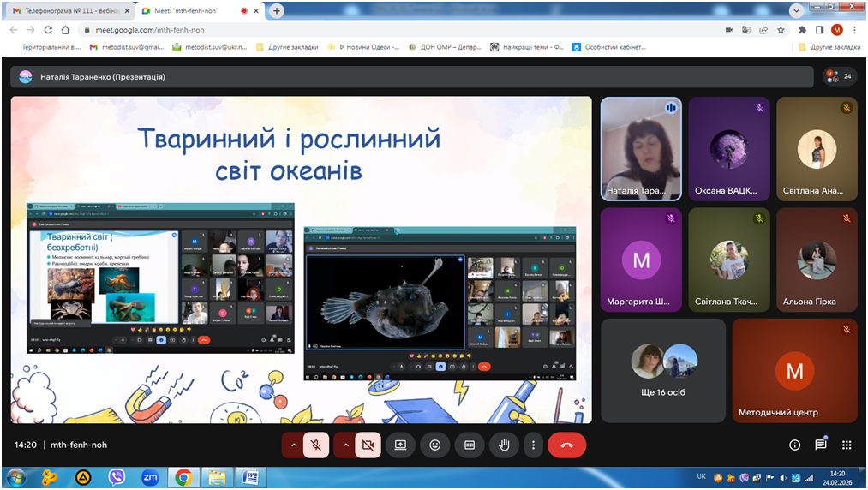Viewport: 868px width, 490px height.
Task: Open Viber from Windows taskbar
Action: point(117,477)
